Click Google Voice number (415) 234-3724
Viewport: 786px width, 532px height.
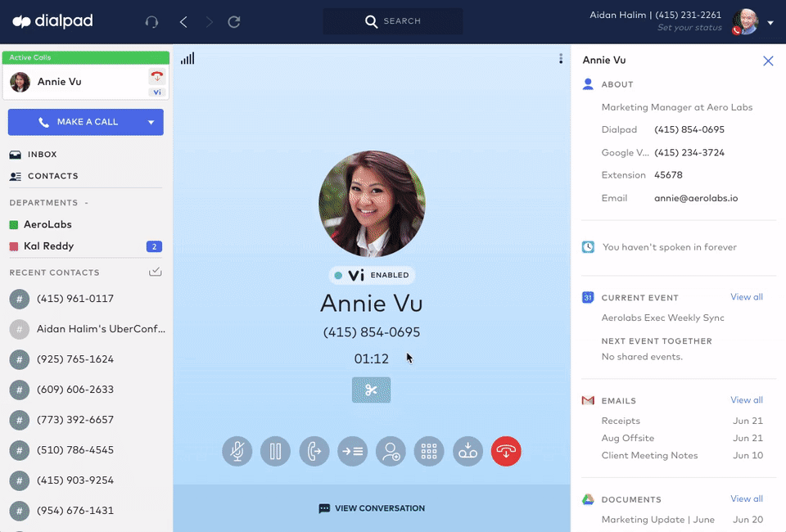pos(689,153)
